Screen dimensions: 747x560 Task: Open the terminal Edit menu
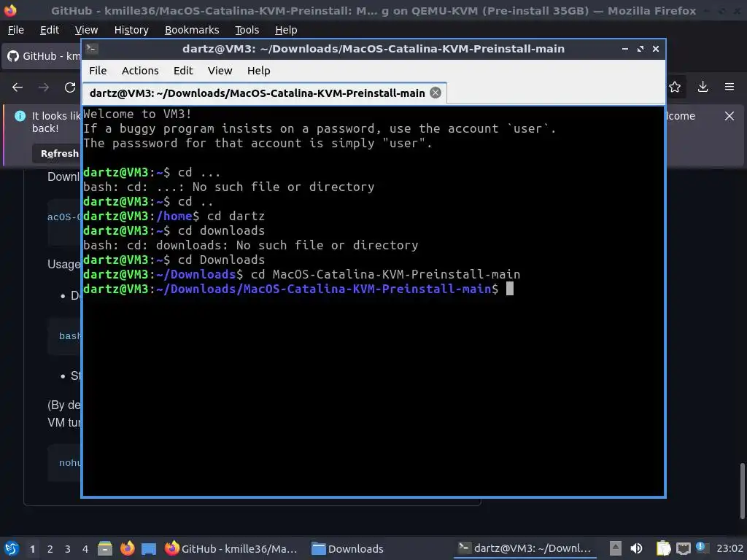[x=183, y=71]
